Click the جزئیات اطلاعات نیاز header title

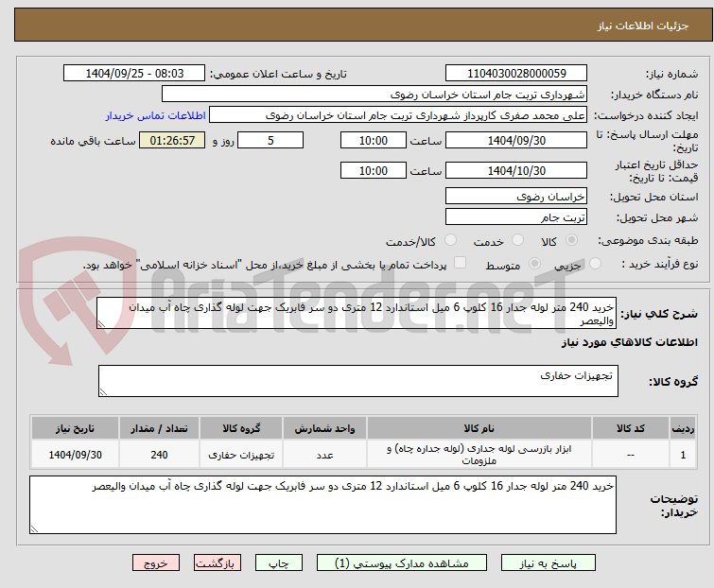643,26
